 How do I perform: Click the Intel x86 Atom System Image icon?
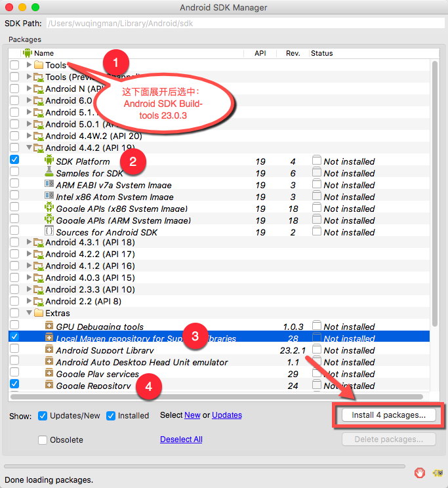[49, 195]
